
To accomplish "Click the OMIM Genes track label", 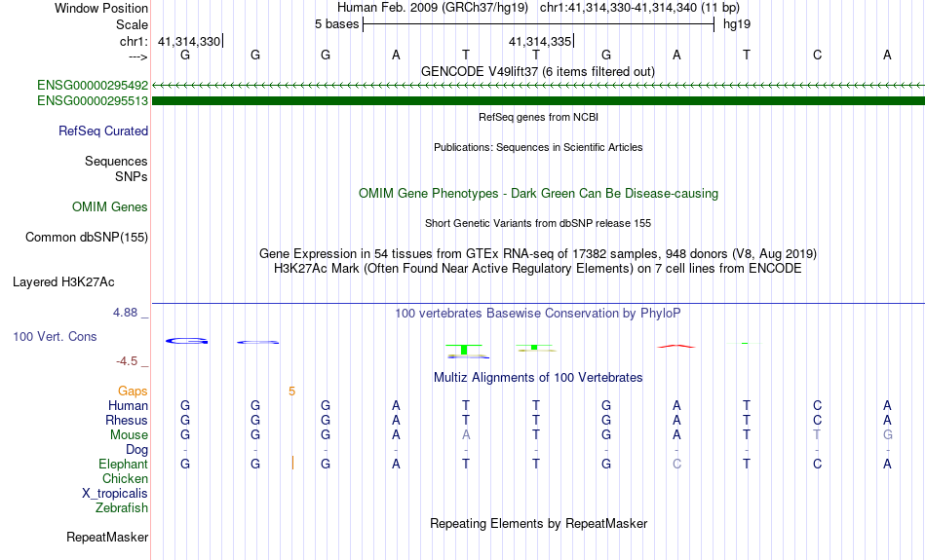I will tap(110, 207).
